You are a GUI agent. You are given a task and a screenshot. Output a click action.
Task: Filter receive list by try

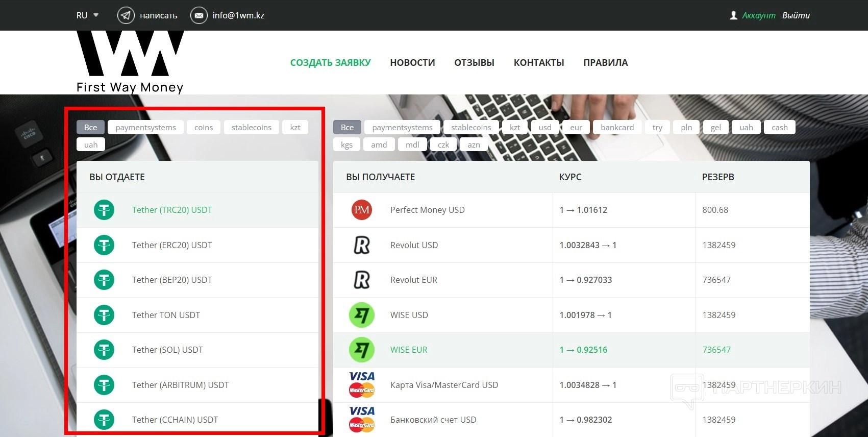657,127
